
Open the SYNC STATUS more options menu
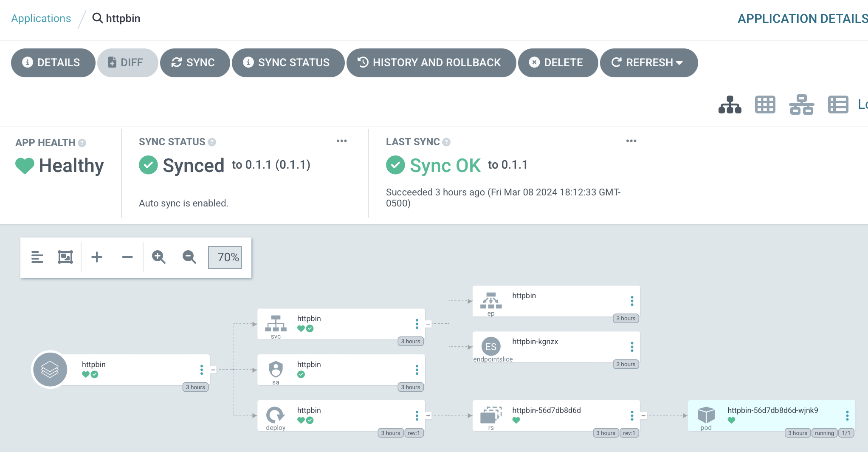(x=341, y=141)
